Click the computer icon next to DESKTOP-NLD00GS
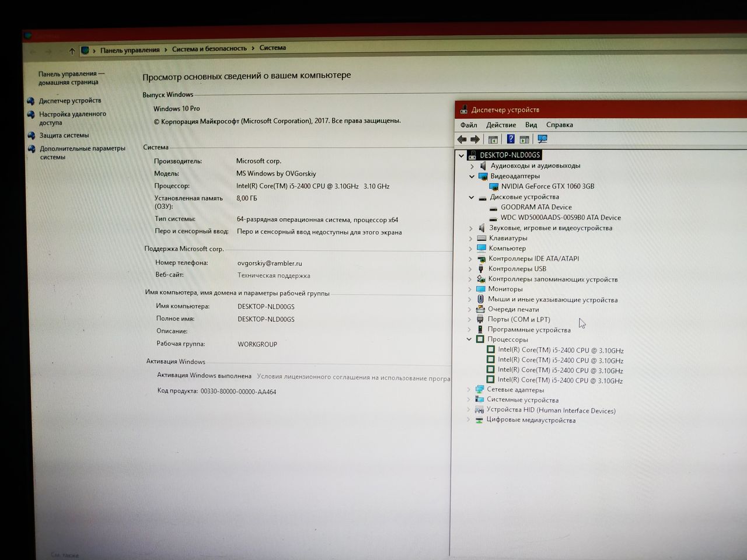 (472, 155)
